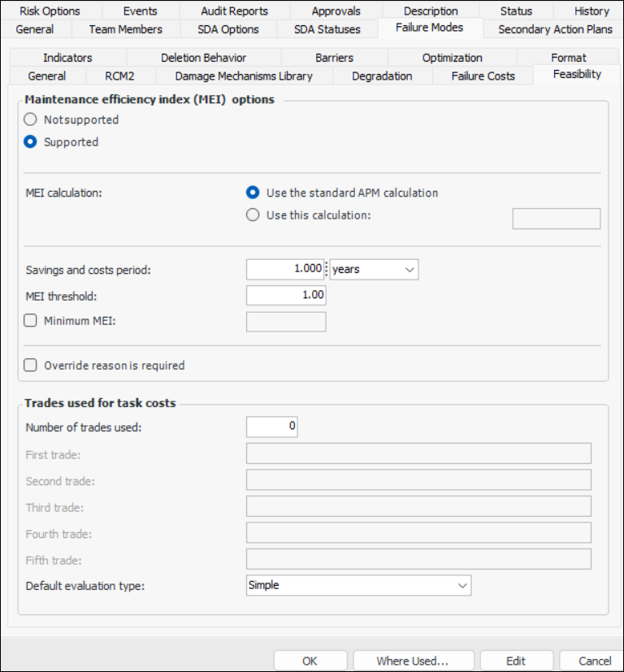Click the Savings and costs period stepper
The image size is (624, 672).
coord(327,269)
